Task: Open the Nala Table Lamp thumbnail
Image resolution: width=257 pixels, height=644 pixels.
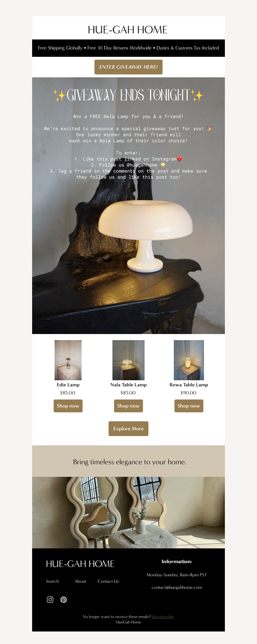Action: click(x=128, y=360)
